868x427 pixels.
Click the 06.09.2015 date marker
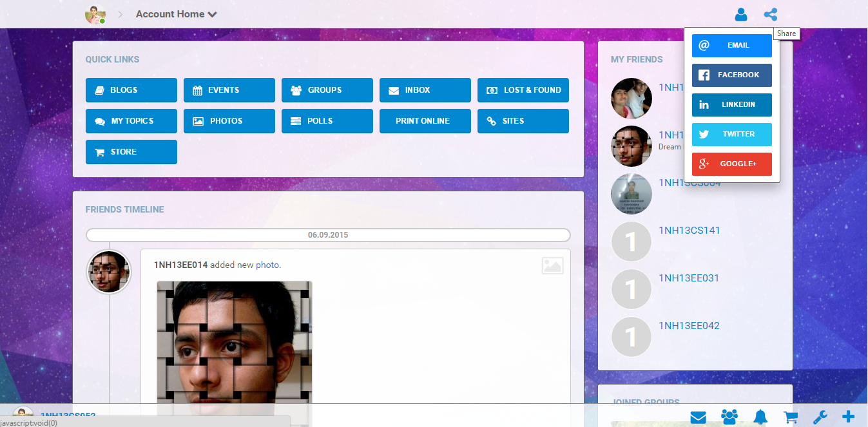328,235
